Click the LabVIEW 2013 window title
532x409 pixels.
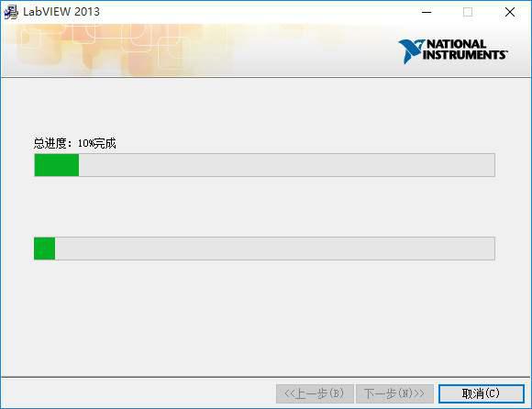click(61, 12)
